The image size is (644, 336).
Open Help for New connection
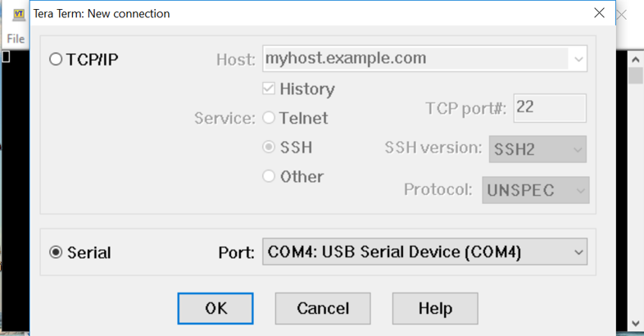434,308
